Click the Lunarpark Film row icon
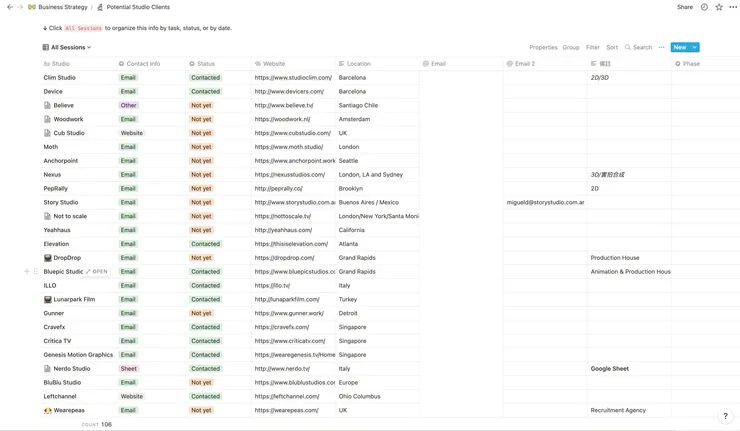Viewport: 740px width, 431px height. pyautogui.click(x=47, y=299)
